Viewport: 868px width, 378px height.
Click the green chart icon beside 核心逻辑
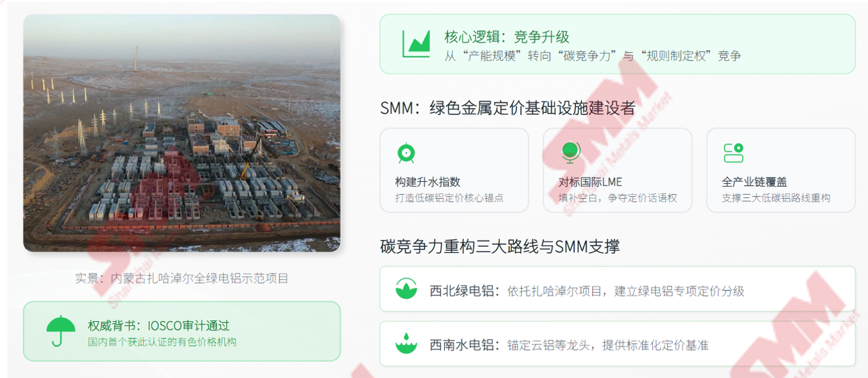pyautogui.click(x=416, y=44)
